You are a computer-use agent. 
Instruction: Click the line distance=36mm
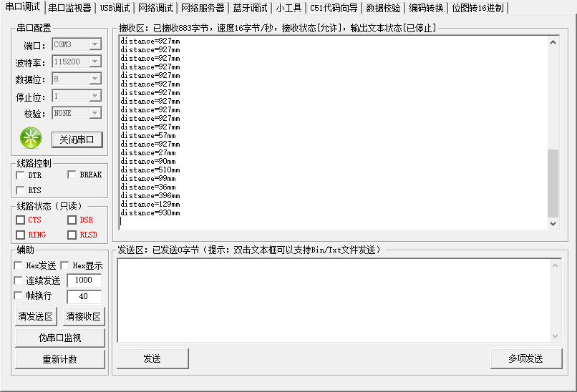pyautogui.click(x=148, y=187)
